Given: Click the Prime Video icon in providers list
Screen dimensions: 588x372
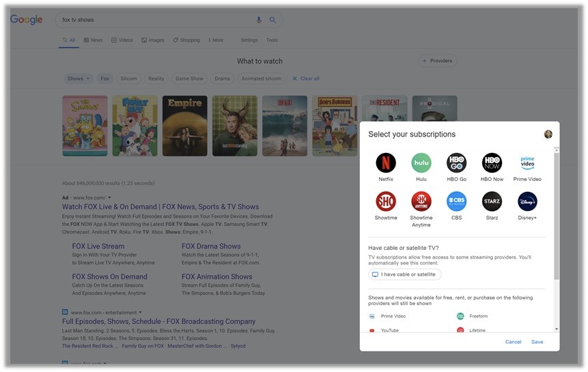Looking at the screenshot, I should tap(372, 316).
